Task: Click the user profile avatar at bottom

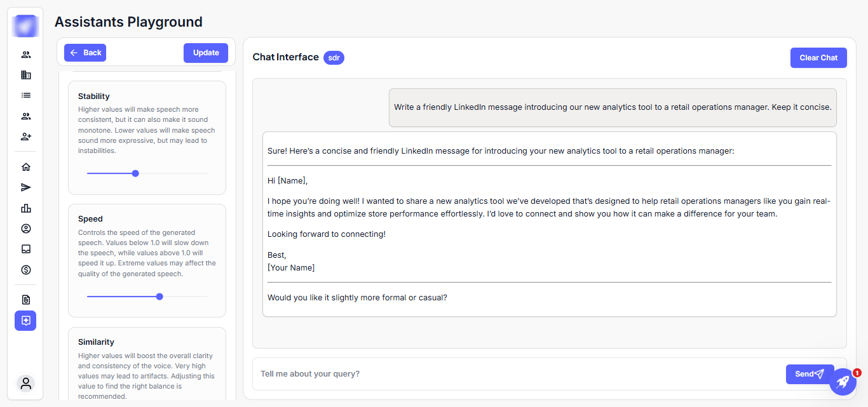Action: click(25, 384)
